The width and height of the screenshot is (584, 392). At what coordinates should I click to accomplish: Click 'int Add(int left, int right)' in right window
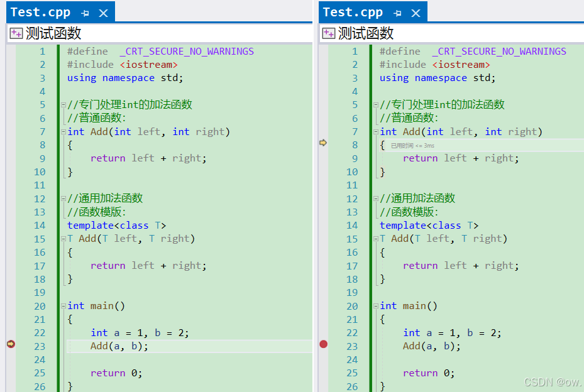click(x=461, y=132)
